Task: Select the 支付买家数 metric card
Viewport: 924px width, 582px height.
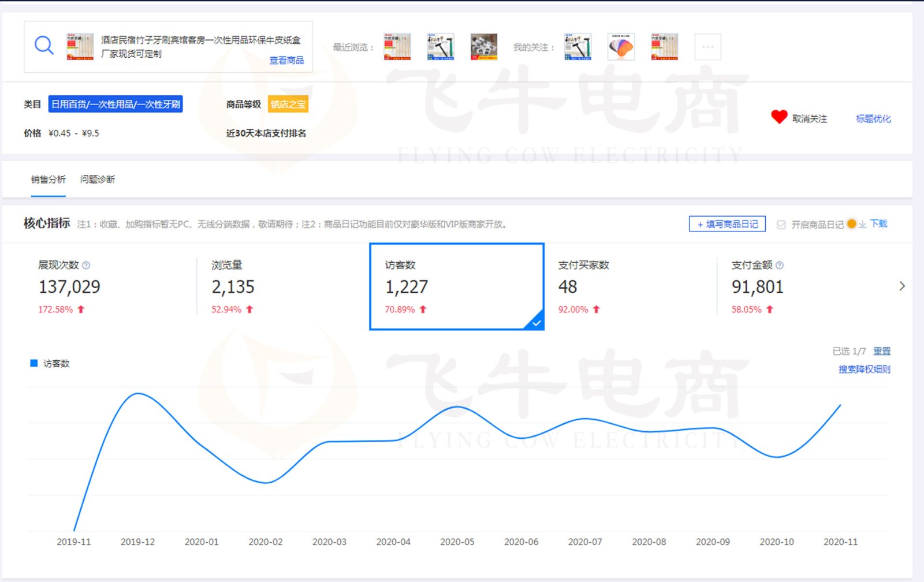Action: (629, 286)
